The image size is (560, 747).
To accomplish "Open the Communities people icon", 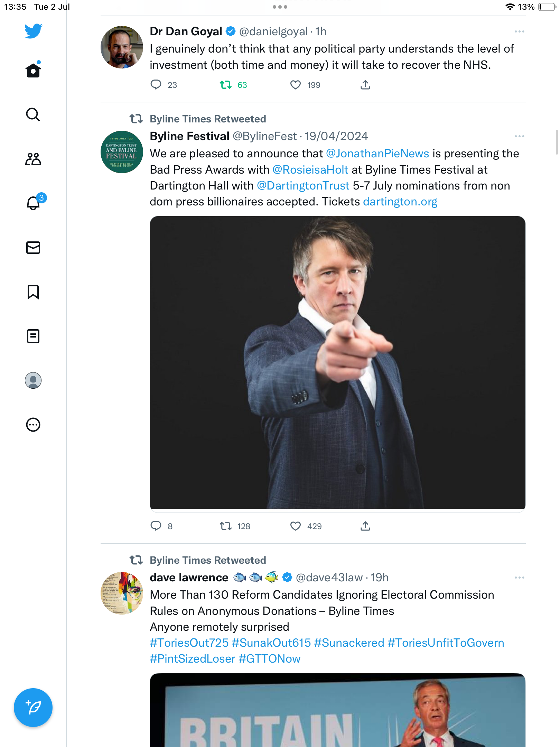I will (33, 159).
